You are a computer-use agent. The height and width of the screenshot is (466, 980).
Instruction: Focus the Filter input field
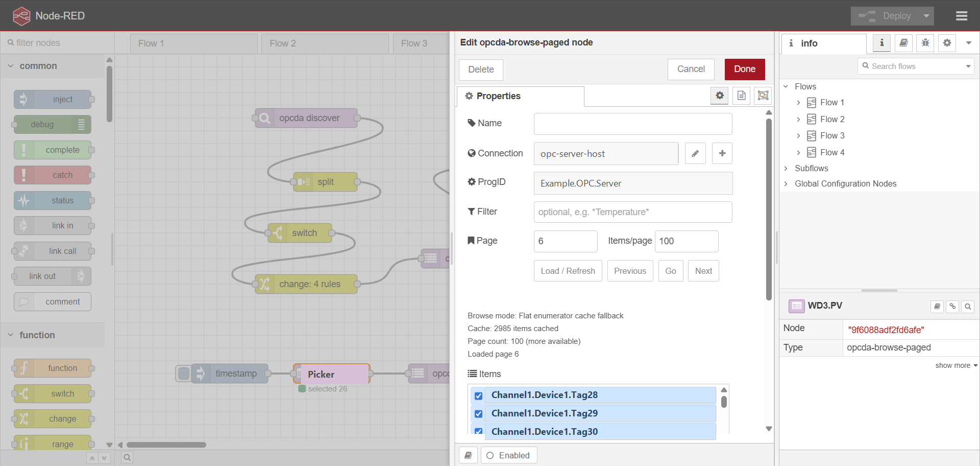[633, 212]
